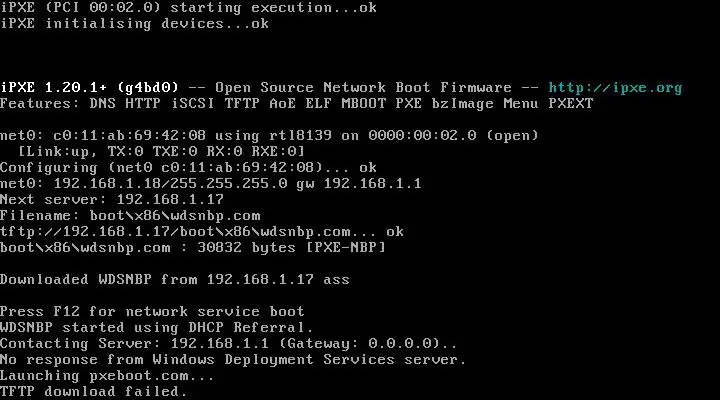
Task: Click the net0 IP address 192.168.1.18 line
Action: [x=211, y=183]
